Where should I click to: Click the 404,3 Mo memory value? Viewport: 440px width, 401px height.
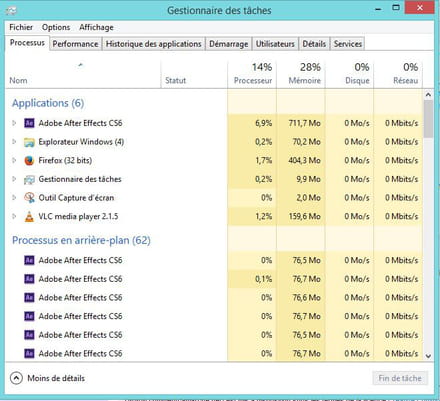304,160
